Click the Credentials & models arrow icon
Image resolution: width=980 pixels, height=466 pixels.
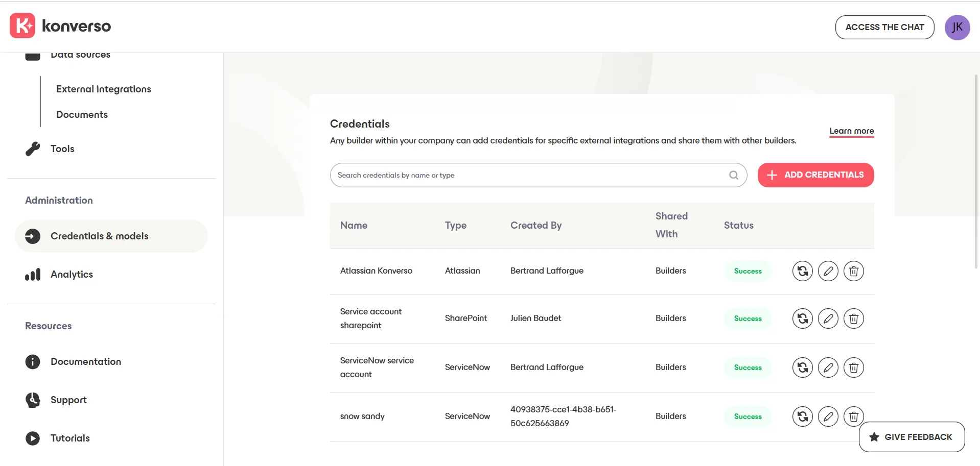tap(33, 236)
